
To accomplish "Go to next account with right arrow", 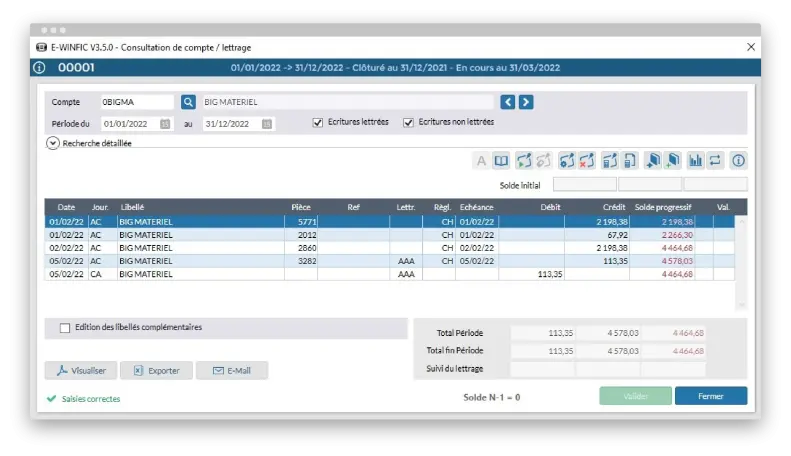I will (x=526, y=102).
